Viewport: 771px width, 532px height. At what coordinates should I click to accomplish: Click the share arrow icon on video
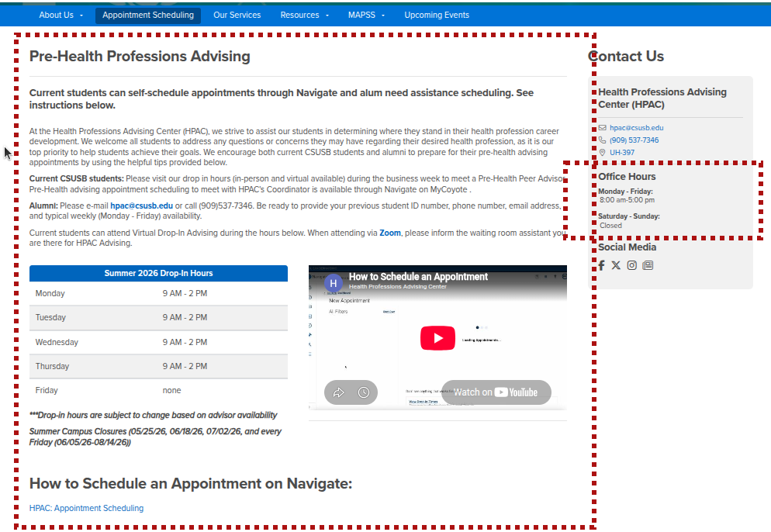point(338,392)
